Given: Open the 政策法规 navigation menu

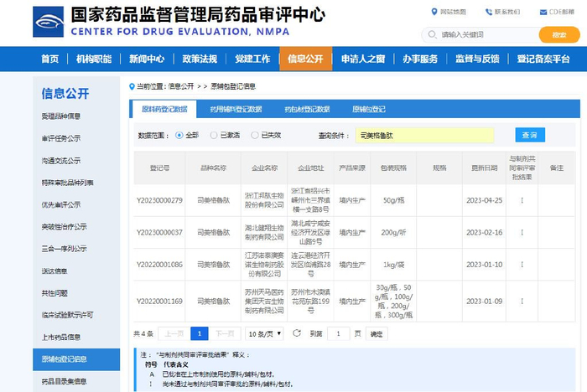Looking at the screenshot, I should click(199, 59).
